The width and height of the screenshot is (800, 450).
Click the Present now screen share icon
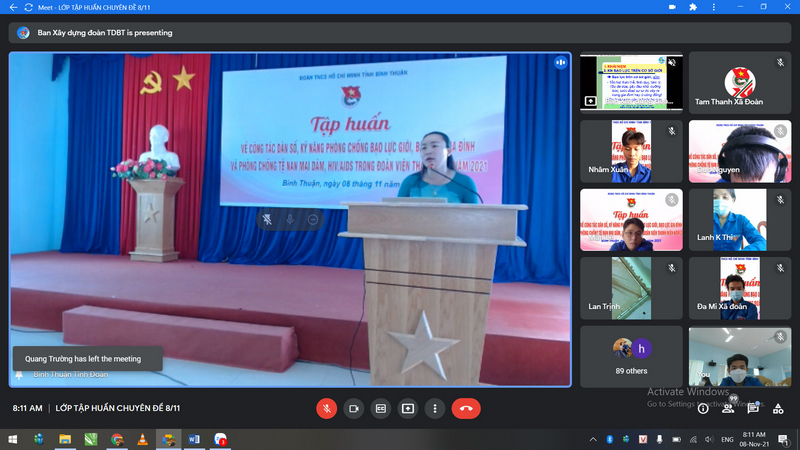(408, 408)
